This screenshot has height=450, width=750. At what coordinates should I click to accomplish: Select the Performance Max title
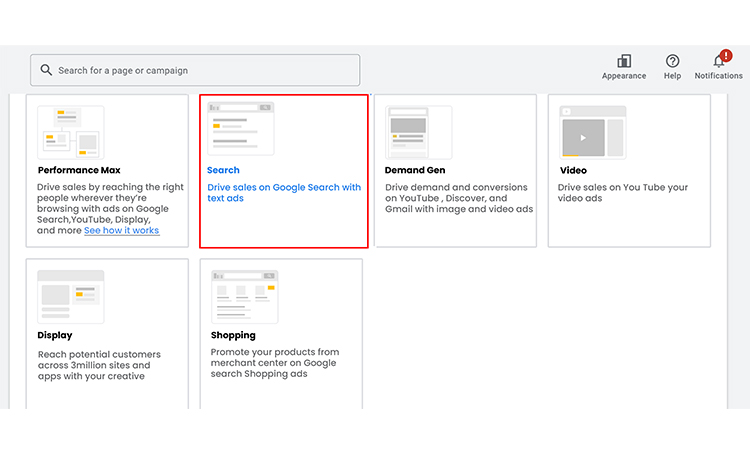79,170
